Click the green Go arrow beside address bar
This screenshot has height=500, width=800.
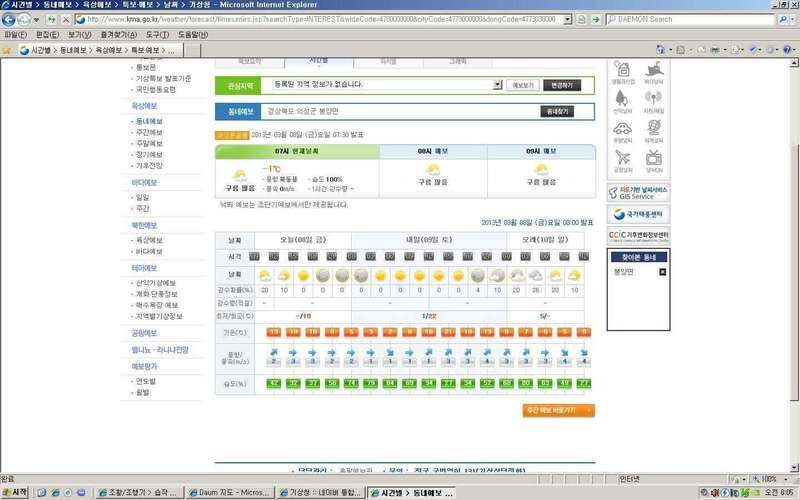(x=595, y=19)
